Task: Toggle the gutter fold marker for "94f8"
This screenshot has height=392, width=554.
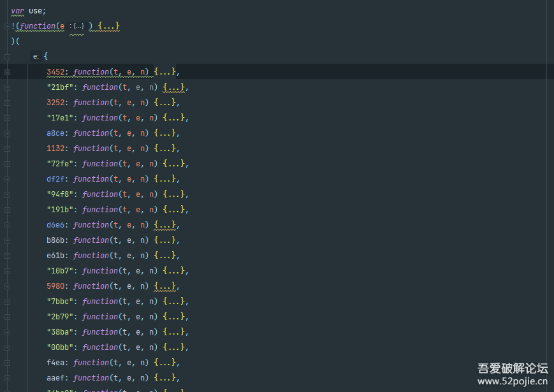Action: [x=7, y=194]
